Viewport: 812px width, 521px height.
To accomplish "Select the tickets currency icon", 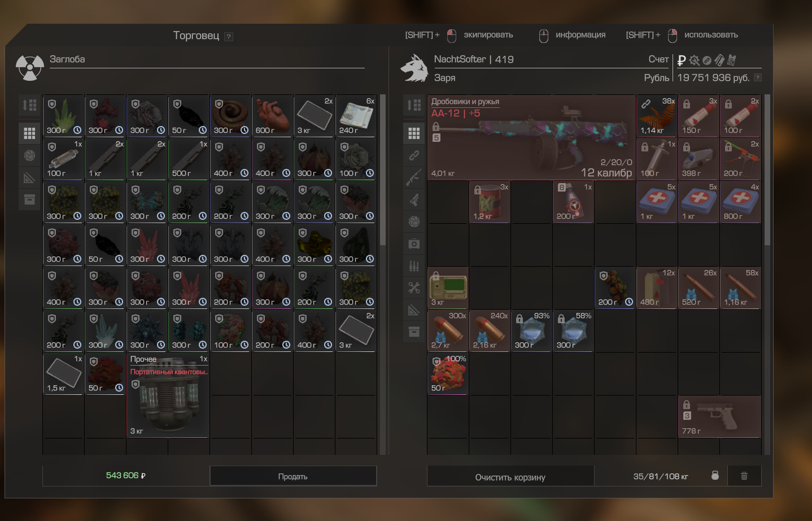I will click(719, 60).
